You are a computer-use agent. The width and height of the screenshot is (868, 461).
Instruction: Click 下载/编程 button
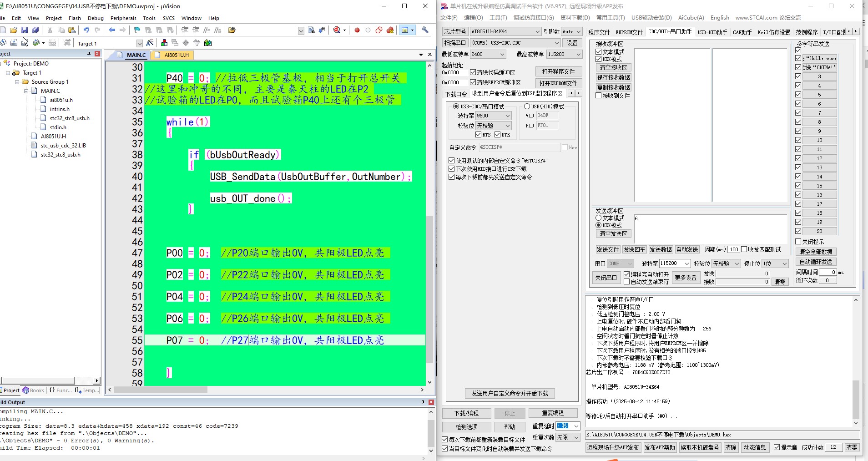click(x=467, y=413)
